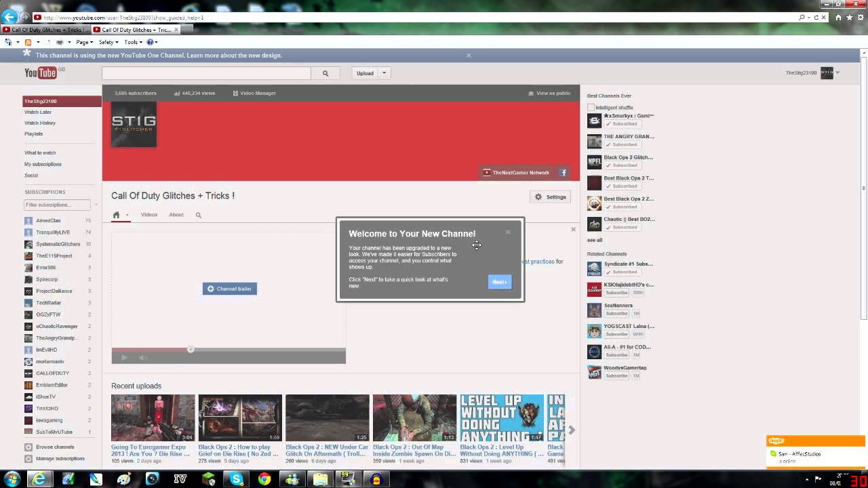Close the active Call Of Duty Glitches tab

point(176,30)
